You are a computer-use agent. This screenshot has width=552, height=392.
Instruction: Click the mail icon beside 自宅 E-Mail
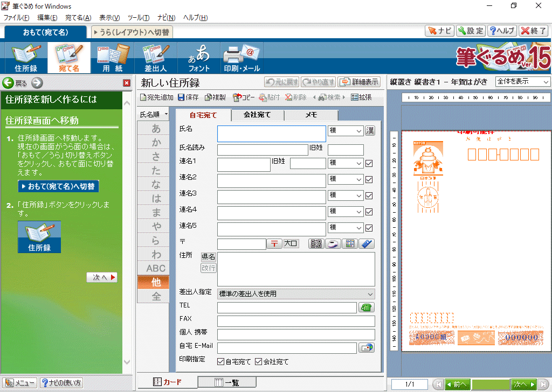[x=366, y=348]
